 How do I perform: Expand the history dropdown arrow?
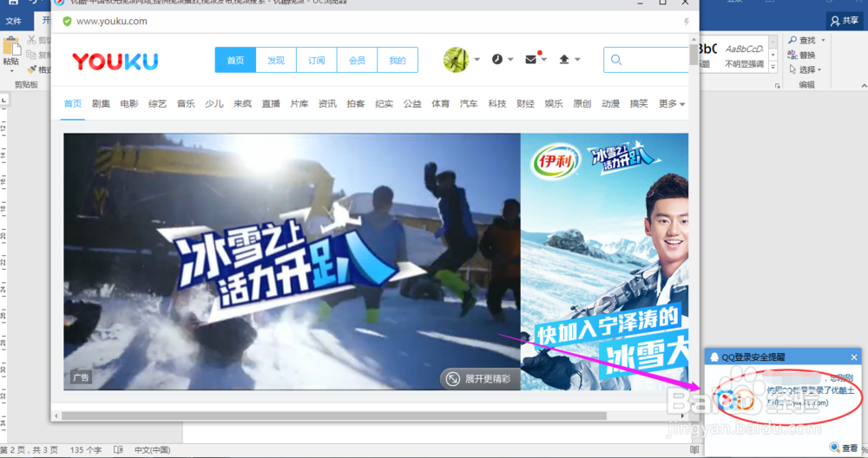tap(510, 59)
